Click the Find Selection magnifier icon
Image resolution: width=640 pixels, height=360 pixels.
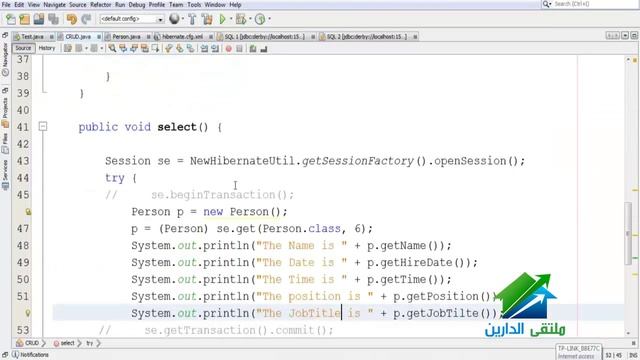[112, 49]
